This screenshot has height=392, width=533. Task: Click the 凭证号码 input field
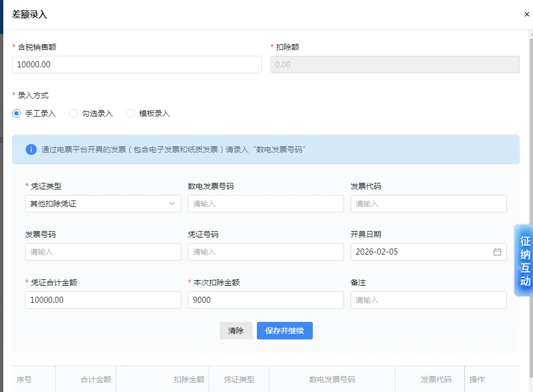click(x=266, y=252)
